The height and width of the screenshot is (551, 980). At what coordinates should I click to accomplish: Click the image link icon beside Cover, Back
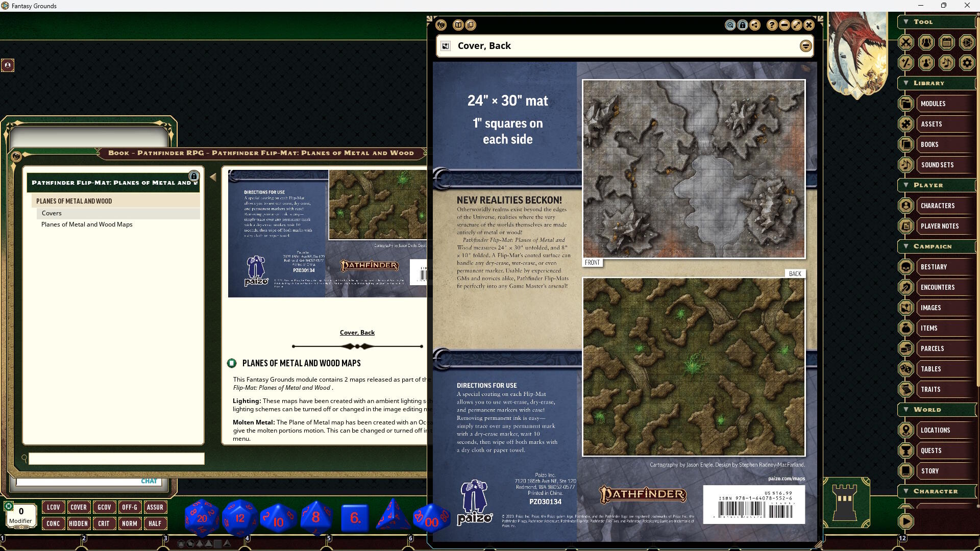[446, 46]
